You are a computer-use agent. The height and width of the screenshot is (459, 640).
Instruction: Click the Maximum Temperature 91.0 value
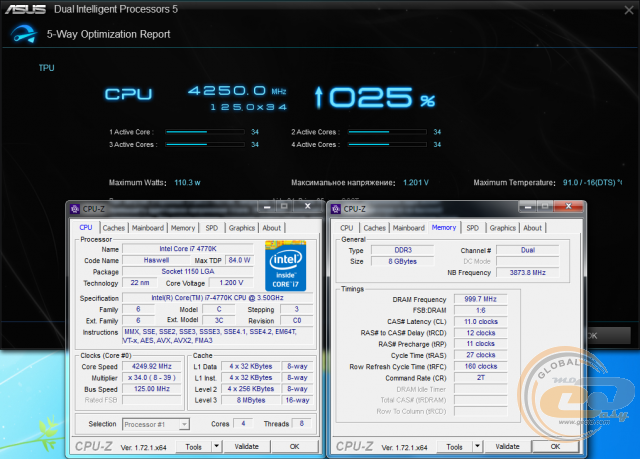pos(592,182)
